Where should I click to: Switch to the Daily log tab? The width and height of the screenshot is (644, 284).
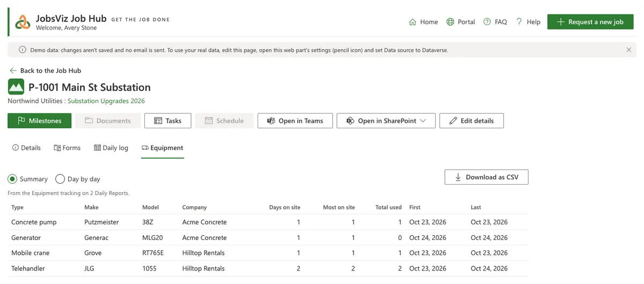pyautogui.click(x=111, y=148)
